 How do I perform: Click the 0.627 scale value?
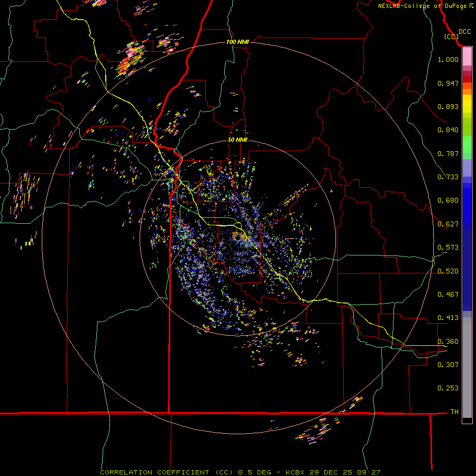coord(448,224)
